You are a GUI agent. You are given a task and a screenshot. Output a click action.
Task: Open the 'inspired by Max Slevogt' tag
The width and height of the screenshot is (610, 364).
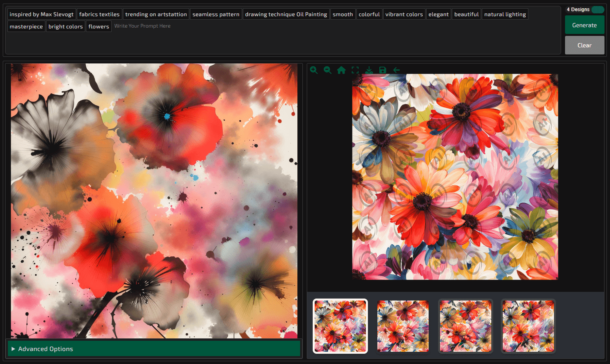pyautogui.click(x=41, y=14)
